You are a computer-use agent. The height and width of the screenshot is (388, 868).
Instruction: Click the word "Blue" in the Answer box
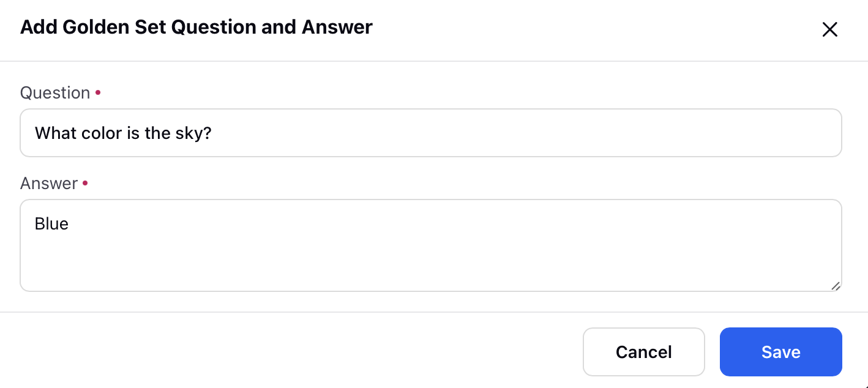(51, 224)
